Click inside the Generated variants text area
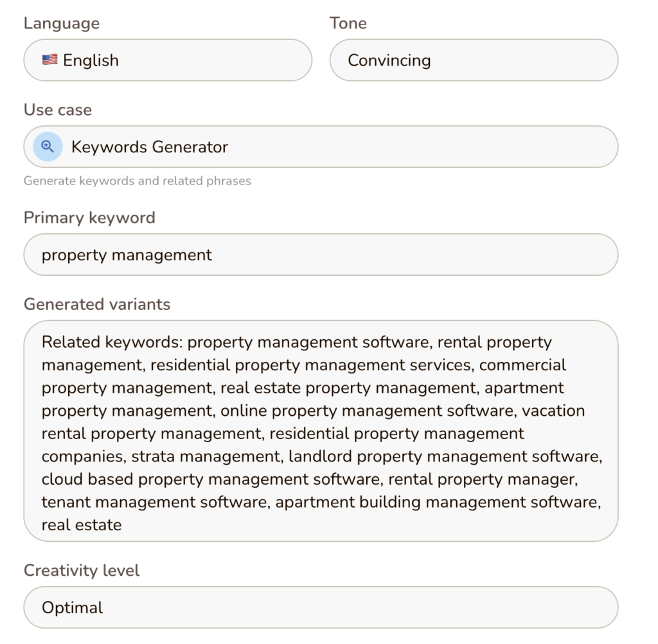 click(x=321, y=431)
